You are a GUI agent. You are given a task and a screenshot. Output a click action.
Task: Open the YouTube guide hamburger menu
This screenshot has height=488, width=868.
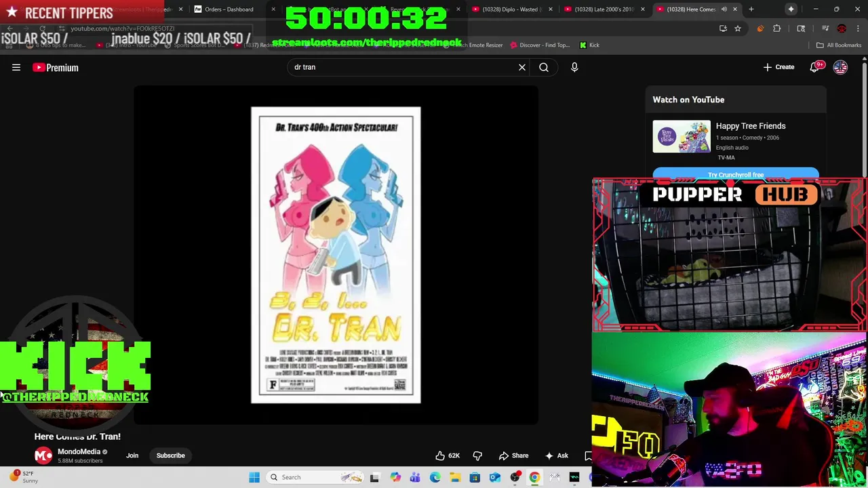point(16,67)
